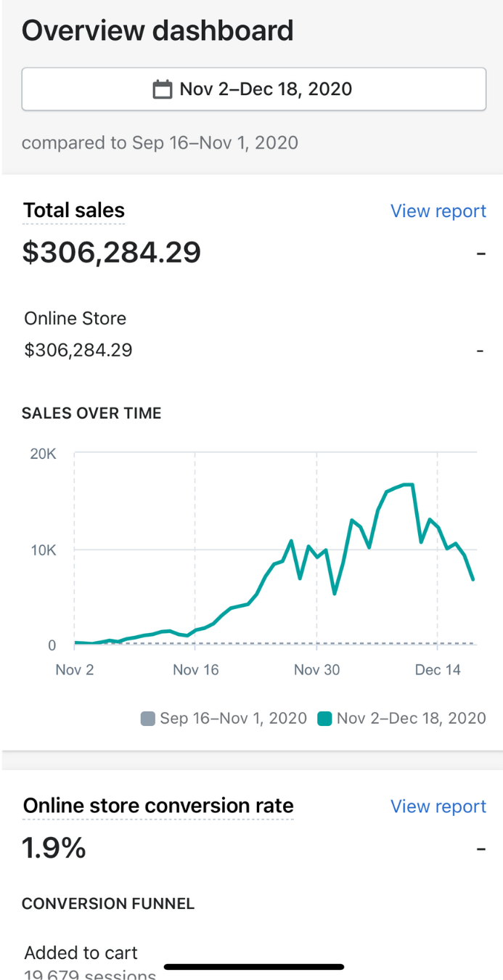Image resolution: width=503 pixels, height=980 pixels.
Task: Tap the SALES OVER TIME chart title
Action: [91, 413]
